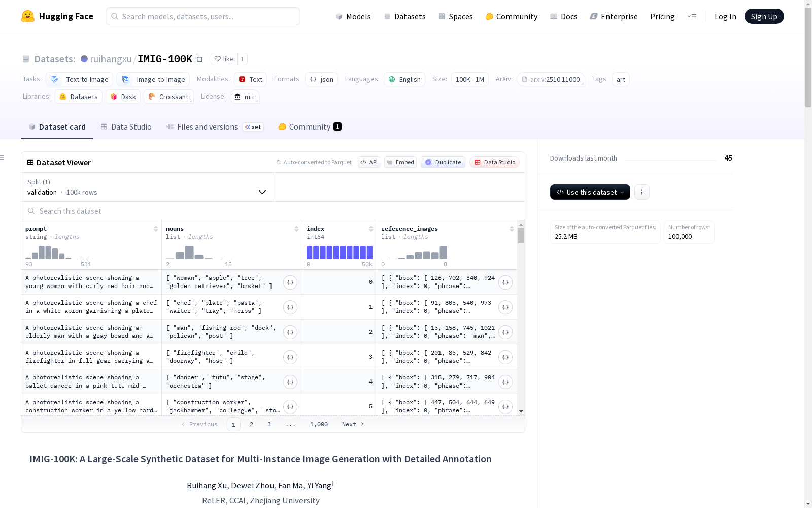Focus the Search this dataset field
812x508 pixels.
pos(273,211)
